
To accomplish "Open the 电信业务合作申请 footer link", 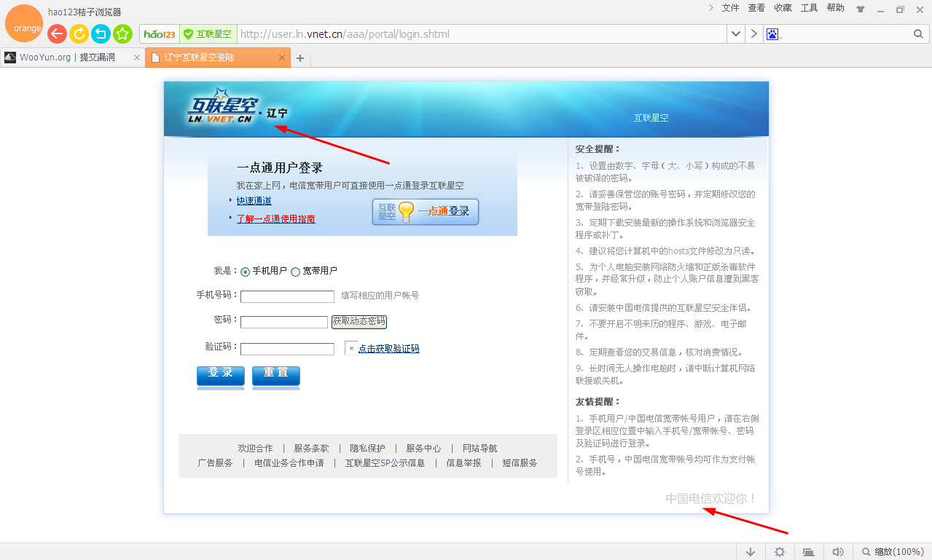I will point(289,463).
